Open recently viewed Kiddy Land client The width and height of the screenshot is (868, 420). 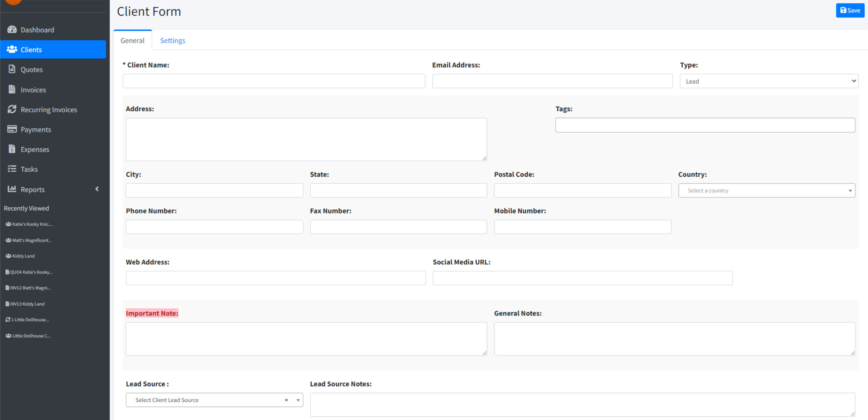pos(23,256)
